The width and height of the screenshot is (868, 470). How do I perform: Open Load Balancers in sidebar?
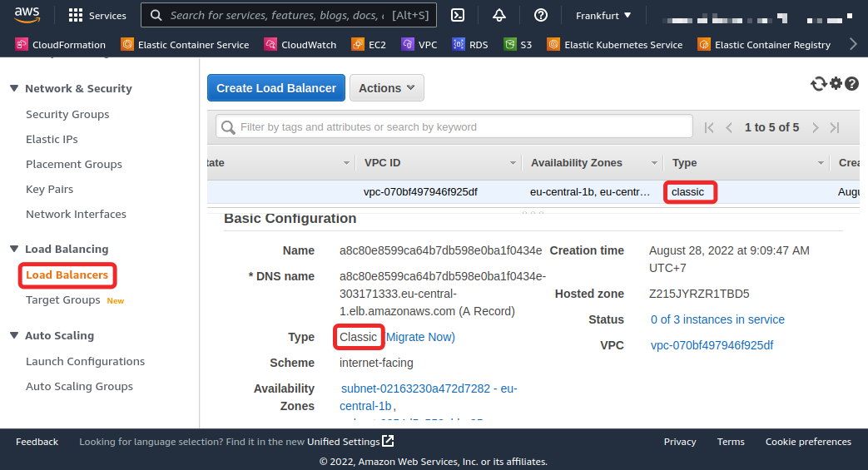coord(67,275)
